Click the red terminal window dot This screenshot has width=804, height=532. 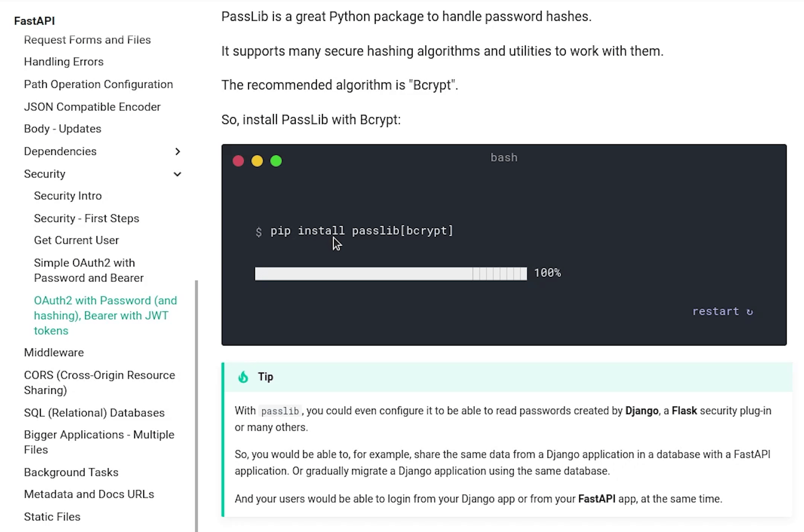click(238, 161)
